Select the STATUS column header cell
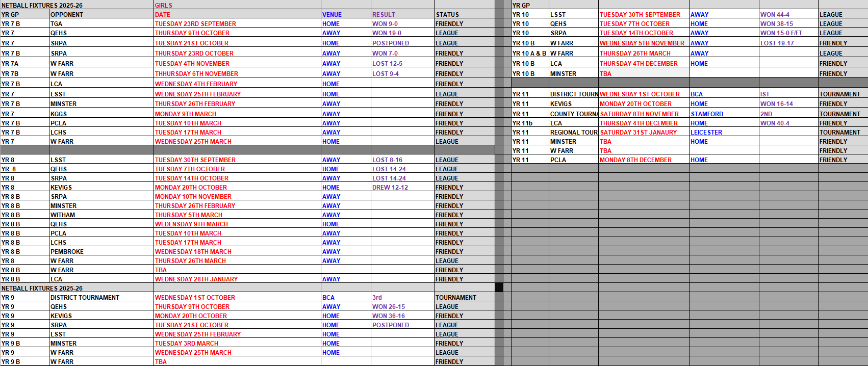The image size is (868, 366). click(447, 15)
